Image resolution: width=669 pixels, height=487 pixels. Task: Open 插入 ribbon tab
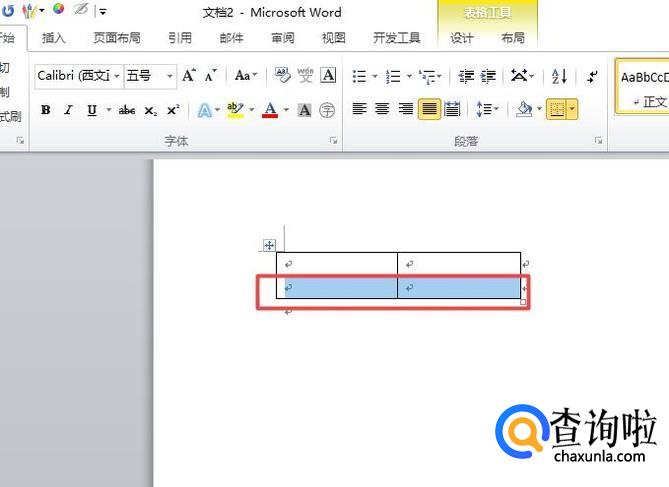coord(54,38)
